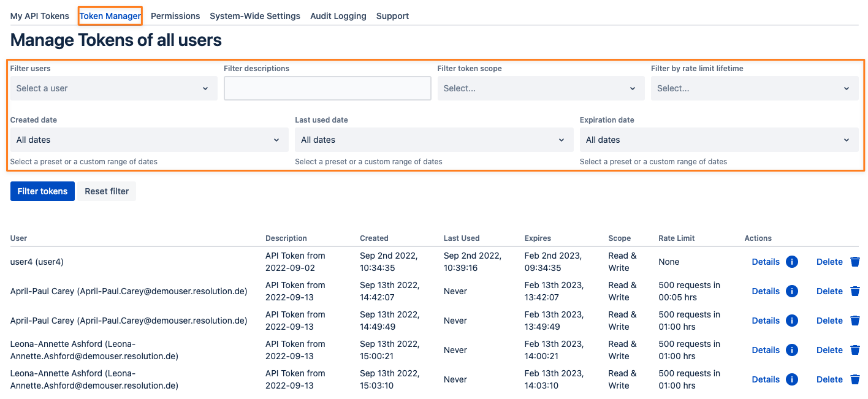Click trash icon for token created 15:03:10
This screenshot has height=399, width=868.
coord(855,379)
